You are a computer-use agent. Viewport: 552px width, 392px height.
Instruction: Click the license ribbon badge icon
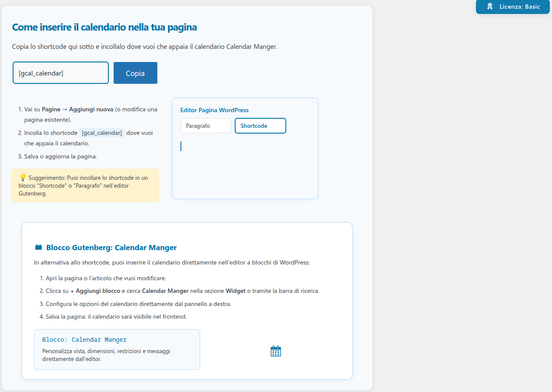(x=490, y=7)
